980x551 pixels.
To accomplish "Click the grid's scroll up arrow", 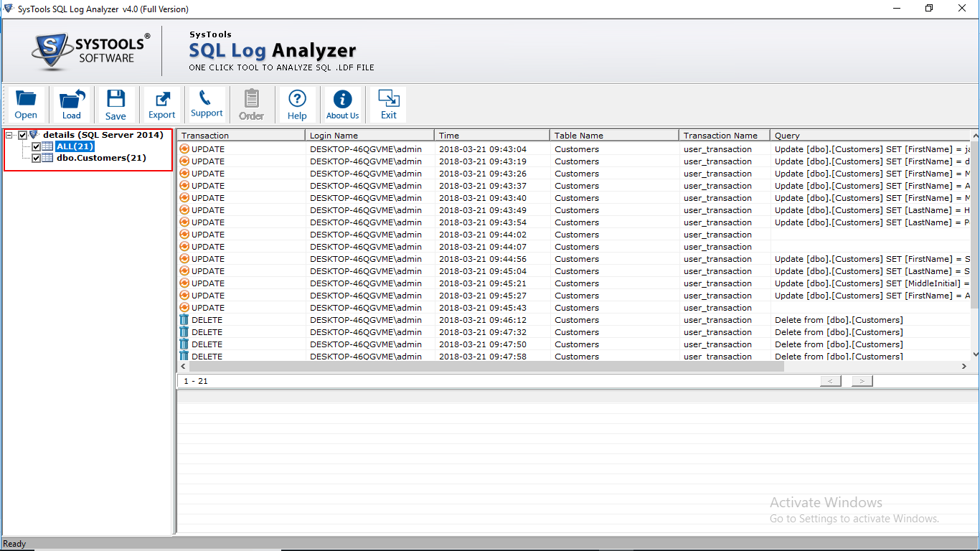I will 974,135.
